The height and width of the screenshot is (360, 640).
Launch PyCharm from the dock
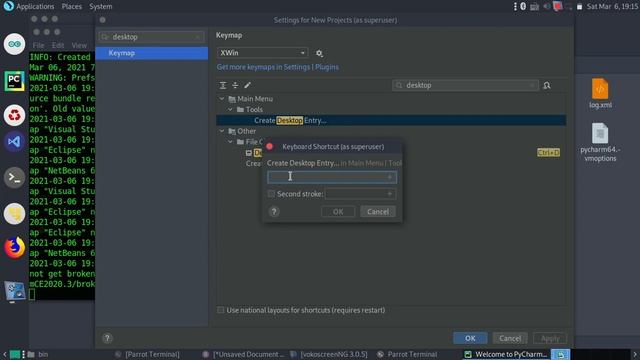pos(14,80)
